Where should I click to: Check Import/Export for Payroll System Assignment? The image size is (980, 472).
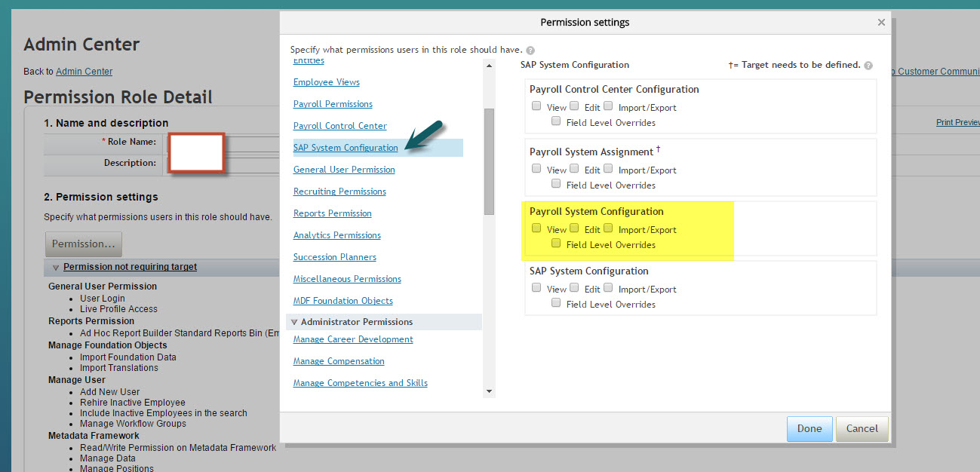(608, 168)
